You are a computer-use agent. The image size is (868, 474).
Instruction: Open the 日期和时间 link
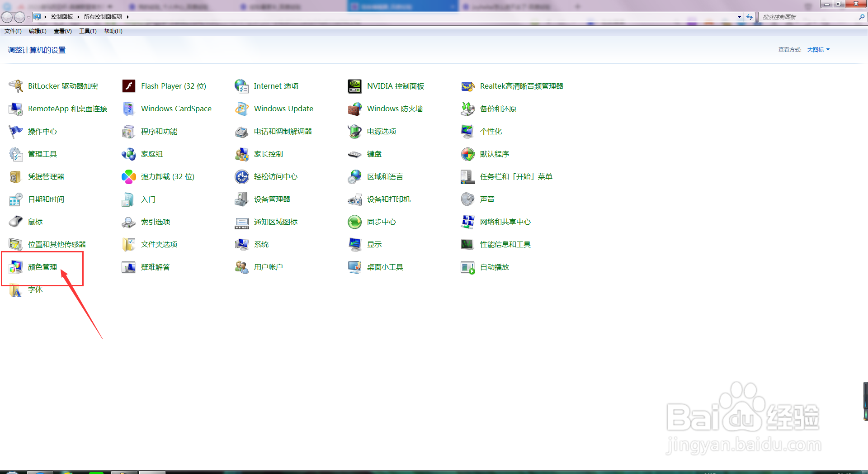pos(46,199)
